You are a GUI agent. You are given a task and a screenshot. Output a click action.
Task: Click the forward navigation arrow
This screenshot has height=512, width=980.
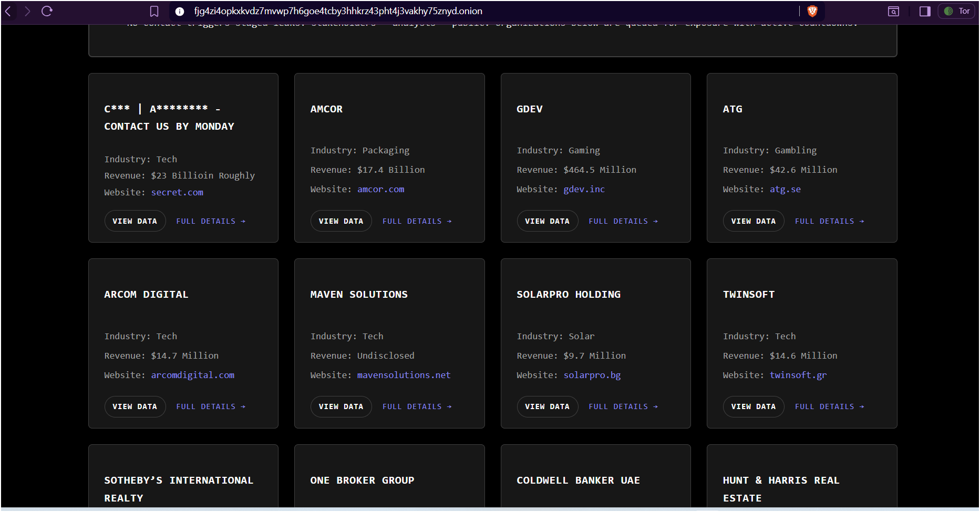[27, 11]
